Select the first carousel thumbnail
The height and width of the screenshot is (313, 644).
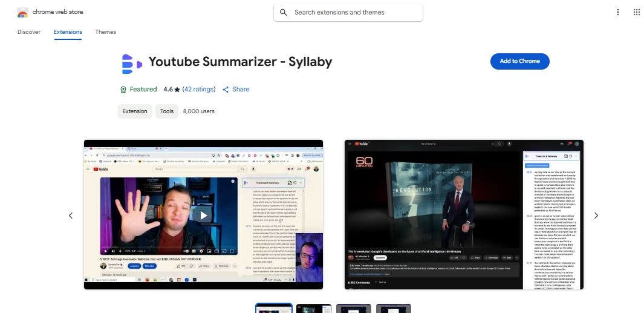274,308
